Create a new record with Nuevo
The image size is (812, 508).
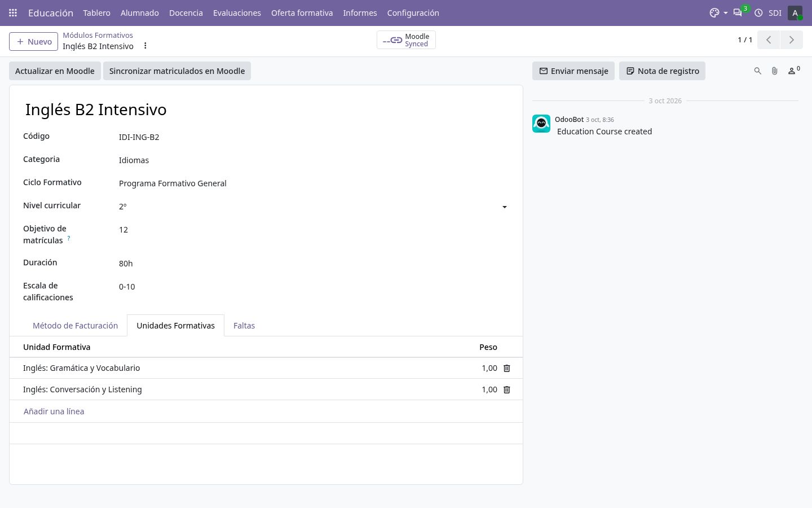click(x=33, y=41)
